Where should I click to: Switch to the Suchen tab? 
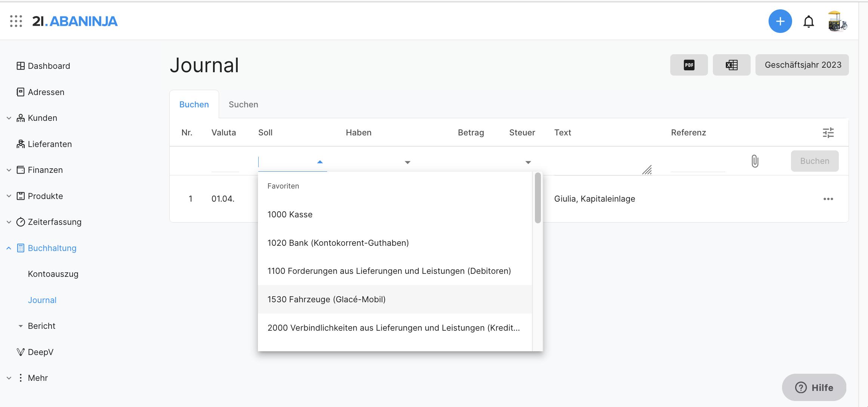(243, 105)
